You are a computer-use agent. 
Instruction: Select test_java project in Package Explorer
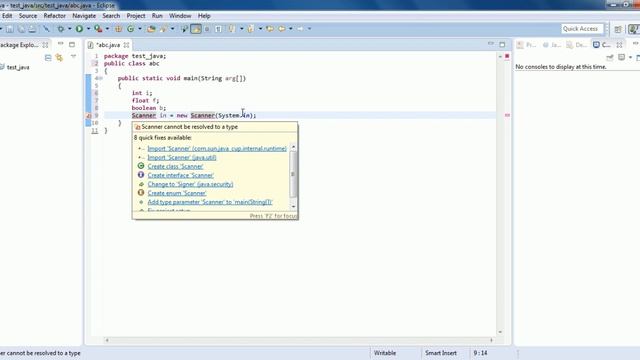[x=18, y=67]
